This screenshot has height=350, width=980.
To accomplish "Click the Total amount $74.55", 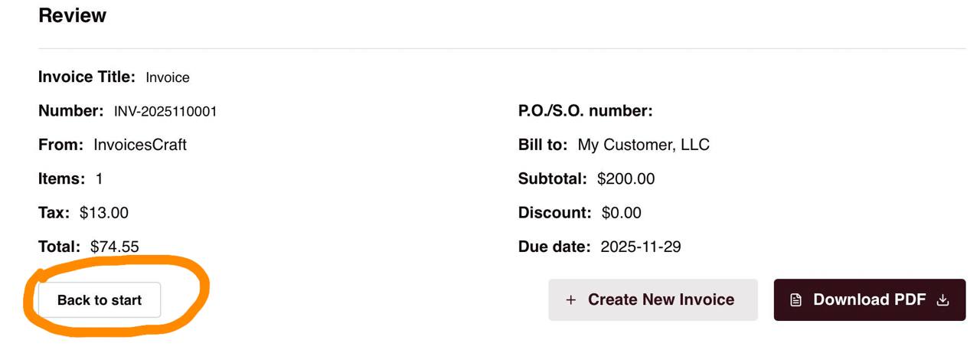I will click(x=115, y=247).
